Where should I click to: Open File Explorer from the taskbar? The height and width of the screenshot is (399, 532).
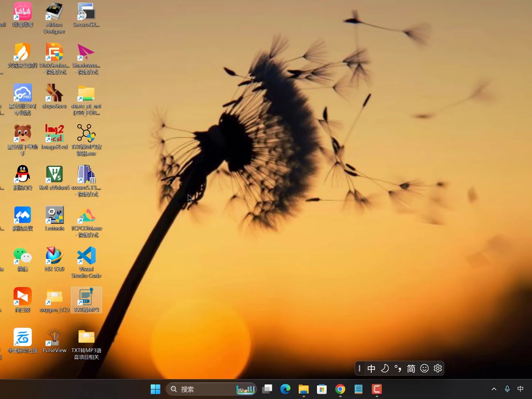coord(304,389)
